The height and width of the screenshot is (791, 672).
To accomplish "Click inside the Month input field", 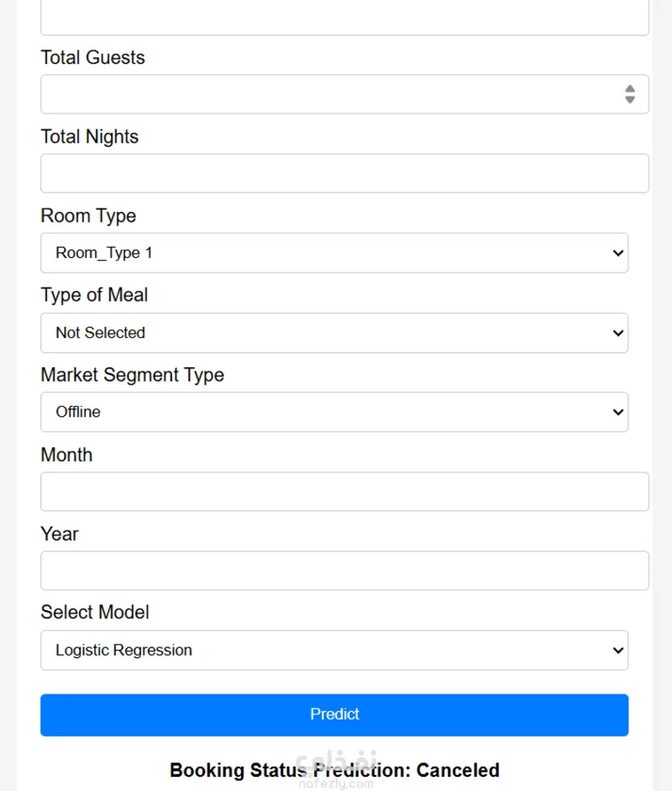I will tap(344, 492).
